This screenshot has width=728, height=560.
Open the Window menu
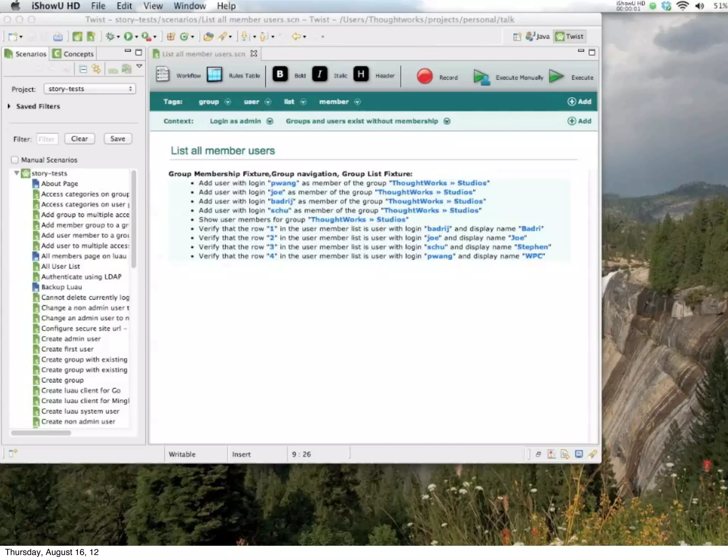189,6
